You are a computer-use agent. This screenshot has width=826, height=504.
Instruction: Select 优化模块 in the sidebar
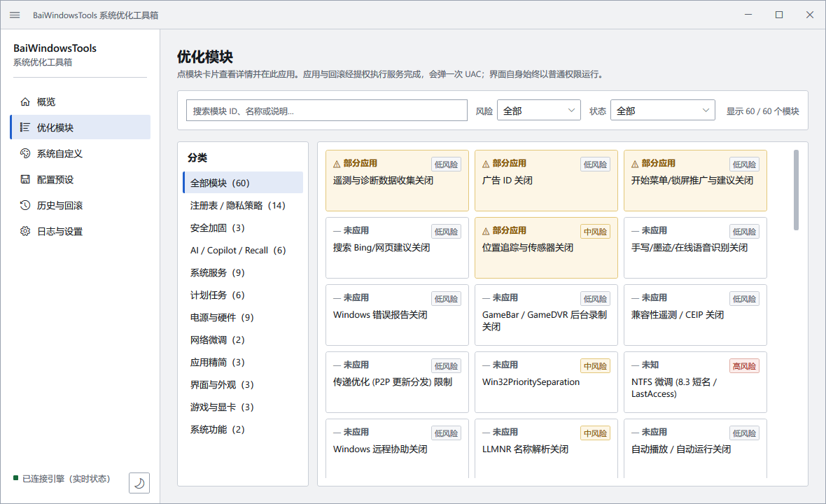(x=80, y=127)
